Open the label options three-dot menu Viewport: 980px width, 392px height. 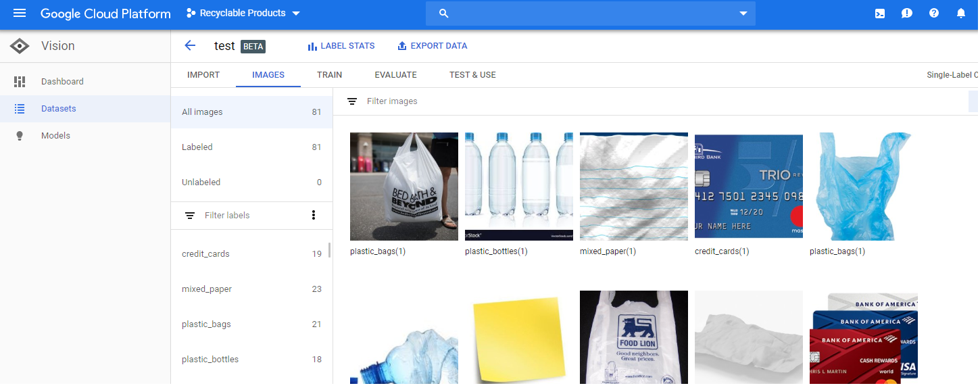[x=313, y=215]
